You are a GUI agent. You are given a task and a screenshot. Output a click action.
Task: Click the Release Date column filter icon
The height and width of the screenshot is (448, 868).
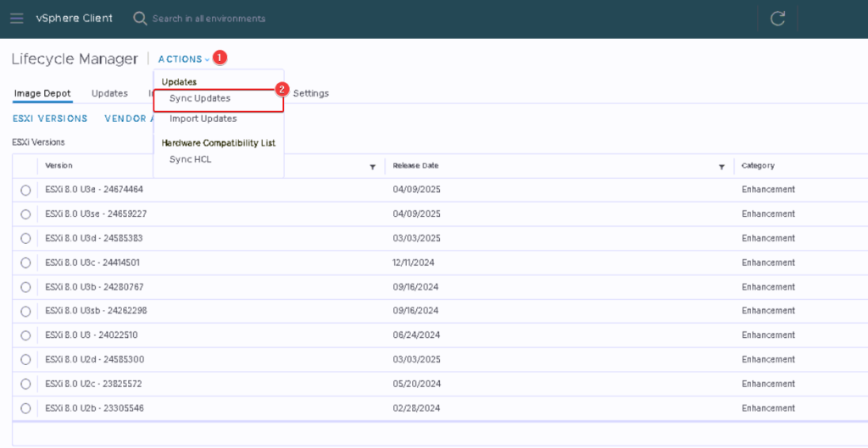tap(722, 167)
